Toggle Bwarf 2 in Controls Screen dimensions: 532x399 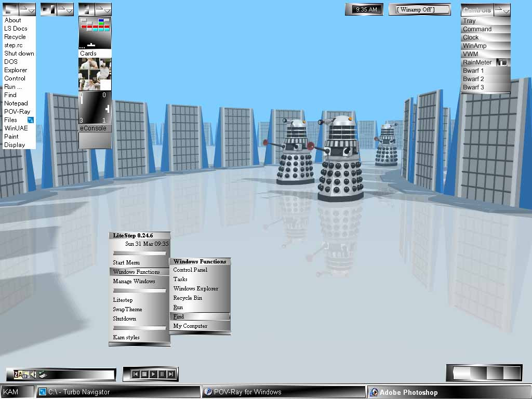(486, 79)
